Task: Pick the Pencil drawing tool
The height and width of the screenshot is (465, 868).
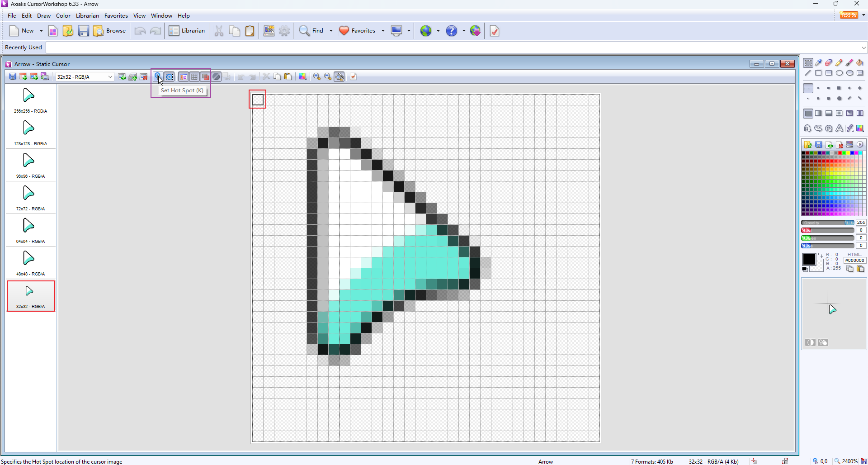Action: coord(839,63)
